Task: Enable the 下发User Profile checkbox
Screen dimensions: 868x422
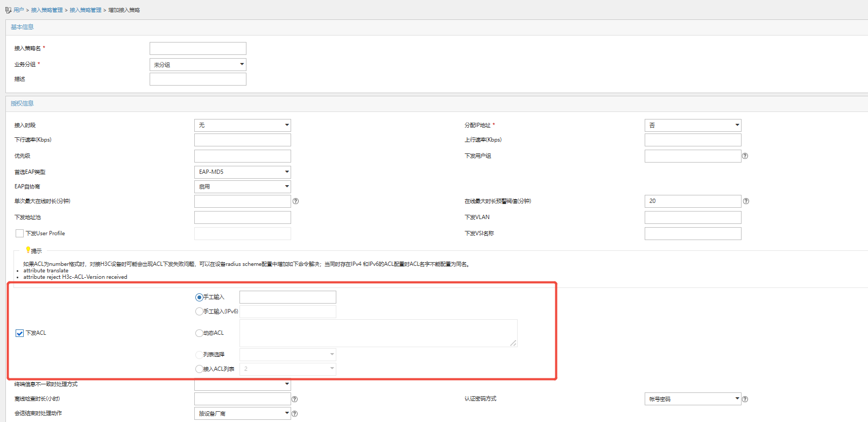Action: (x=20, y=234)
